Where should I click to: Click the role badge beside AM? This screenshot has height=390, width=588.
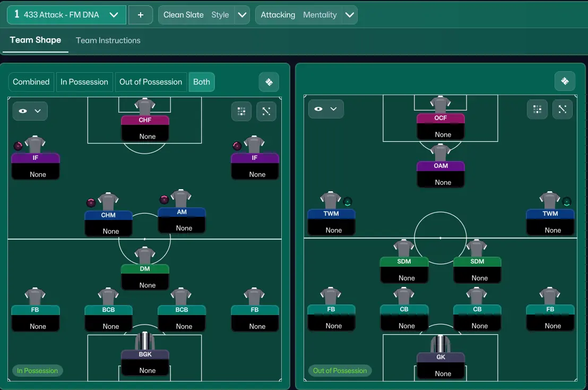point(164,200)
